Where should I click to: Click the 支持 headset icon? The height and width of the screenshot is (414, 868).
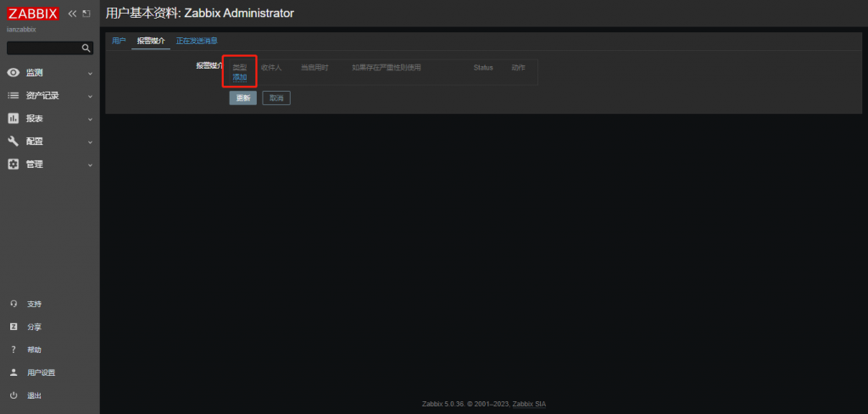click(14, 304)
